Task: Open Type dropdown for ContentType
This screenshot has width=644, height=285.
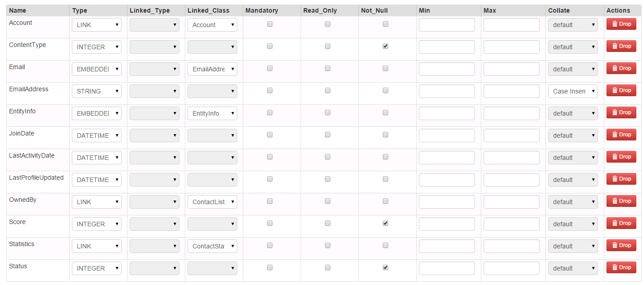Action: [97, 47]
